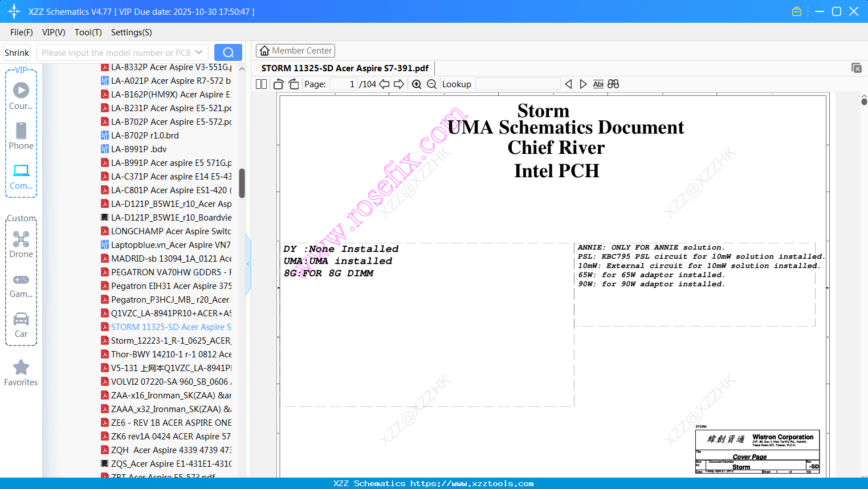Image resolution: width=868 pixels, height=489 pixels.
Task: Select the STORM 11325-SD Acer Aspire S7-391.pdf tab
Action: click(x=345, y=68)
